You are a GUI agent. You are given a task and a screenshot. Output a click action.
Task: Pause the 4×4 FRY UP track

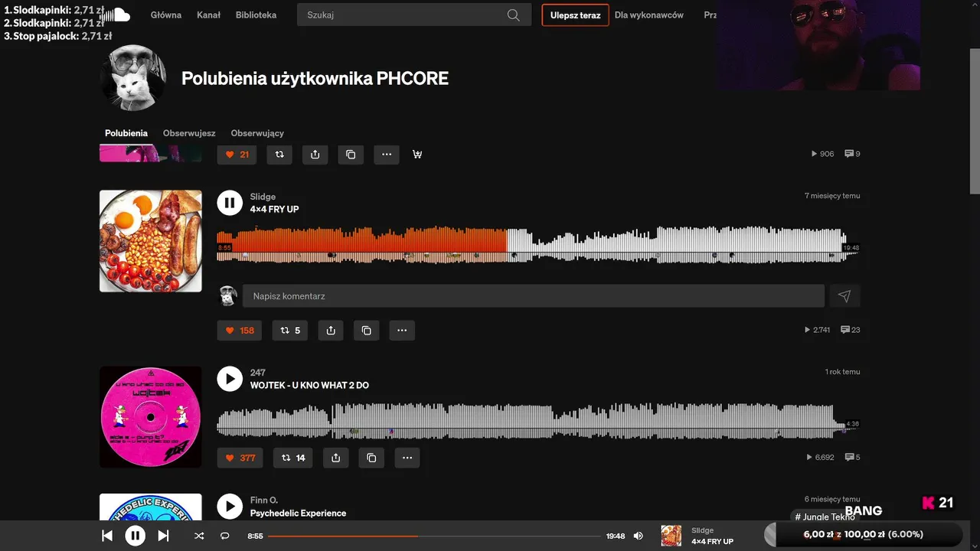(x=230, y=203)
